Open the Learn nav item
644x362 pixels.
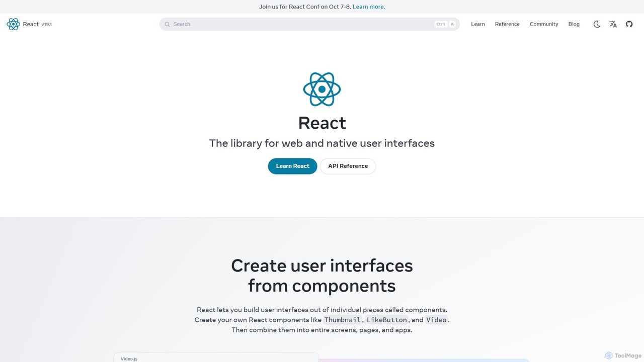pyautogui.click(x=478, y=24)
